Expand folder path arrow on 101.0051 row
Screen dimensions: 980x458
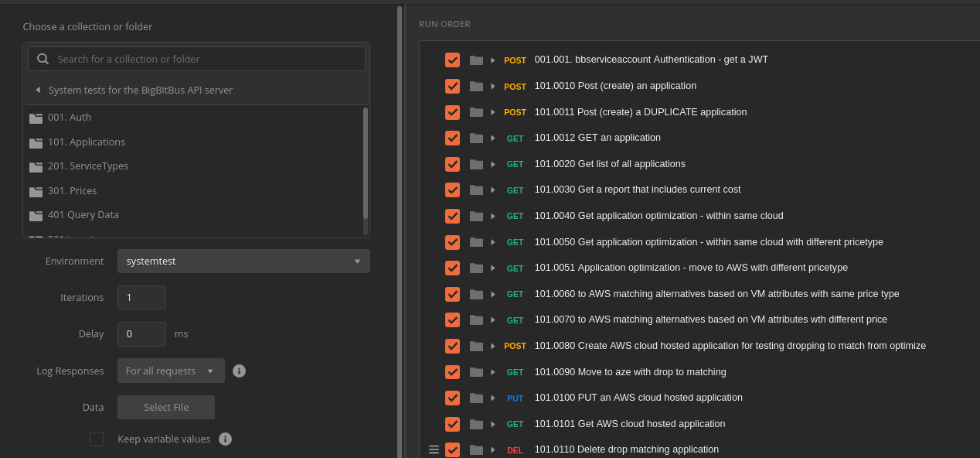tap(493, 268)
